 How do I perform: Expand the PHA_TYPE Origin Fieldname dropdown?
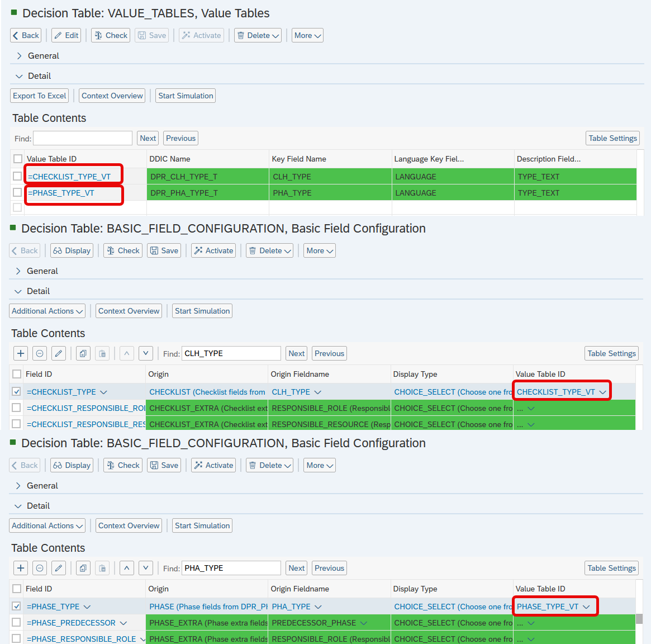click(318, 607)
